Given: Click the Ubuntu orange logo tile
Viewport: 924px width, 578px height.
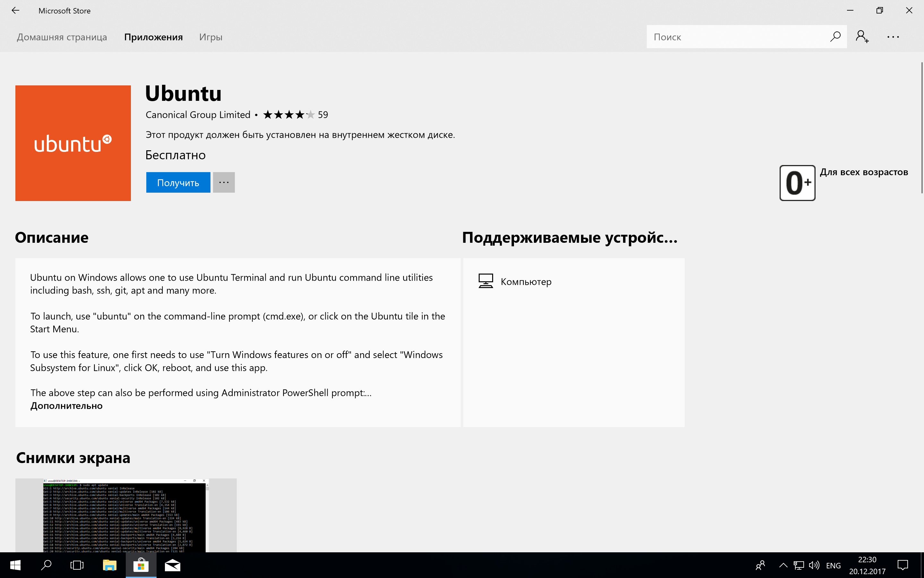Looking at the screenshot, I should click(x=73, y=143).
